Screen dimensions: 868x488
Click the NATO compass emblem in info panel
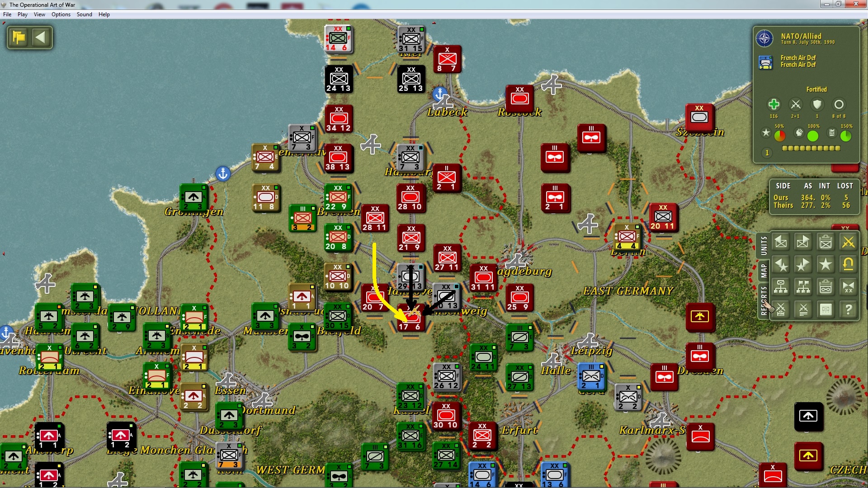[764, 39]
